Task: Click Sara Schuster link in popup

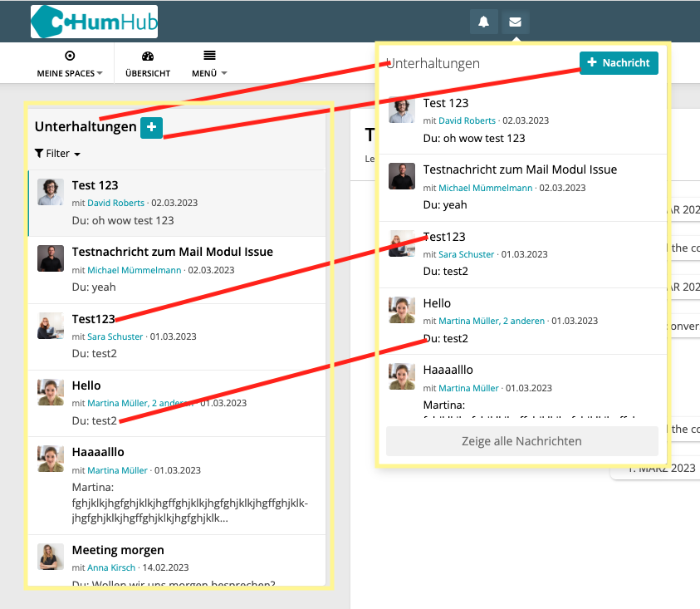Action: pos(466,254)
